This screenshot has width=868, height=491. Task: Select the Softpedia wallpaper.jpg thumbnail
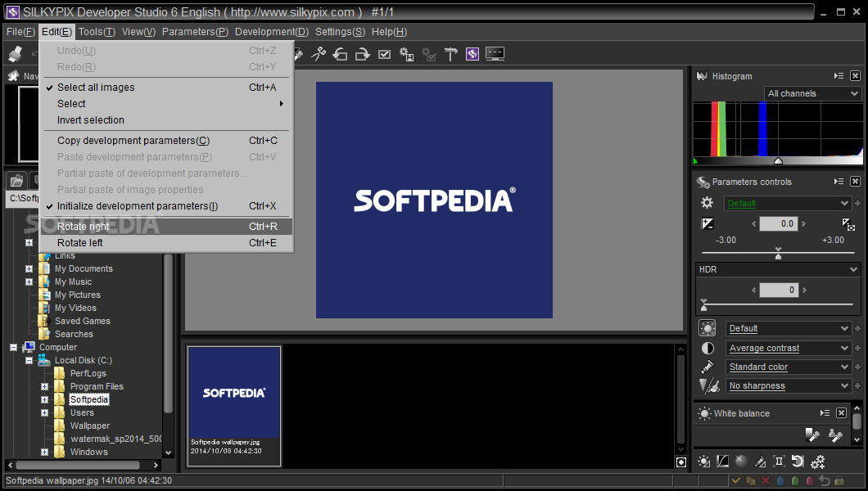[234, 406]
